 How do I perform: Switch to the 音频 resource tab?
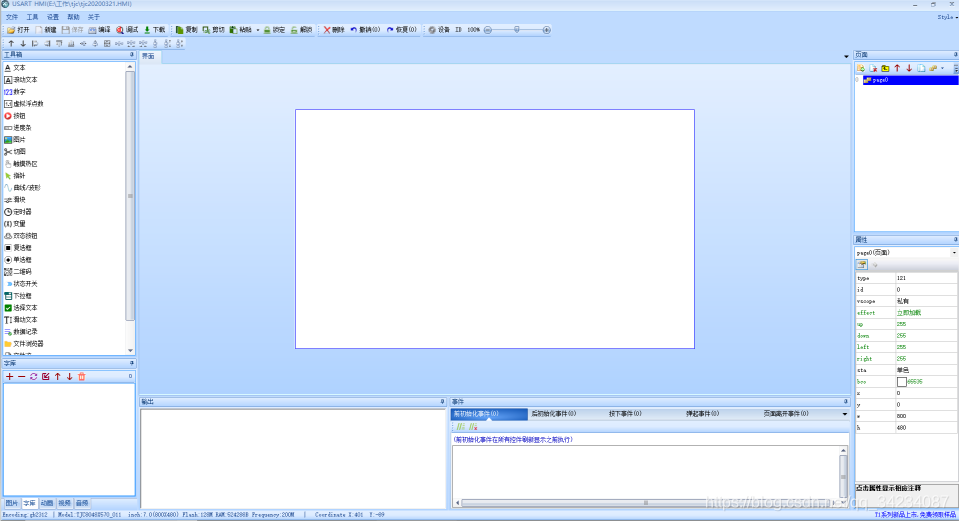point(83,503)
